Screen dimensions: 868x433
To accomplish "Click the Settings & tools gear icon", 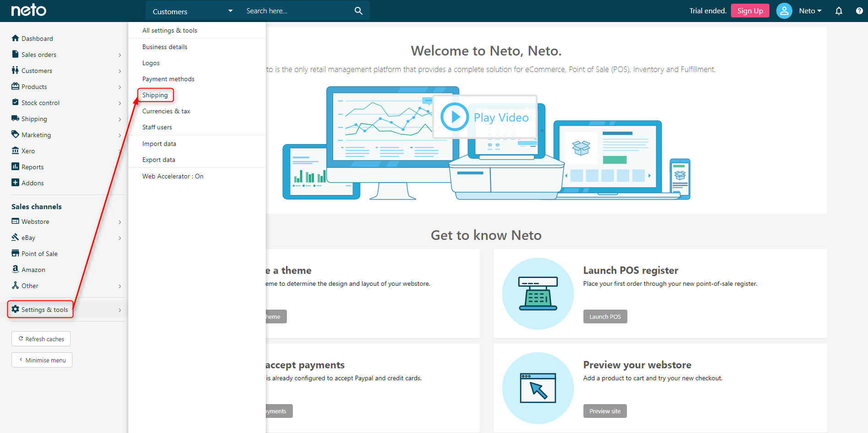I will click(x=15, y=309).
